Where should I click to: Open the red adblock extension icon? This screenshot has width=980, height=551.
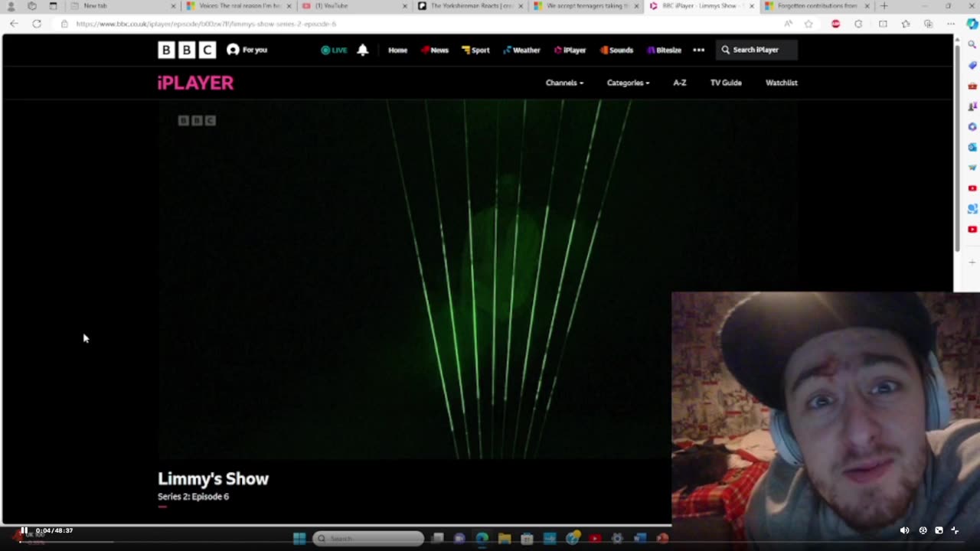[x=835, y=24]
